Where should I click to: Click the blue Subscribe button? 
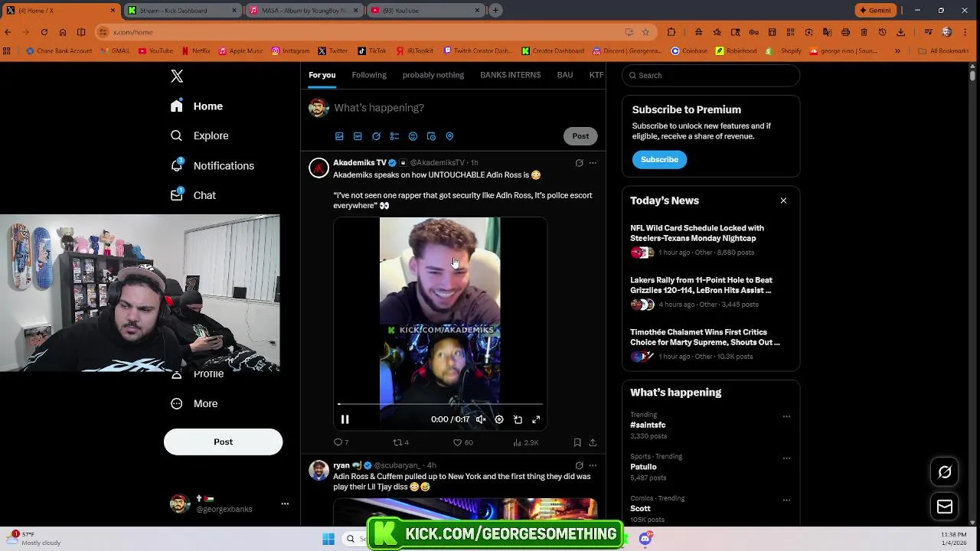659,159
